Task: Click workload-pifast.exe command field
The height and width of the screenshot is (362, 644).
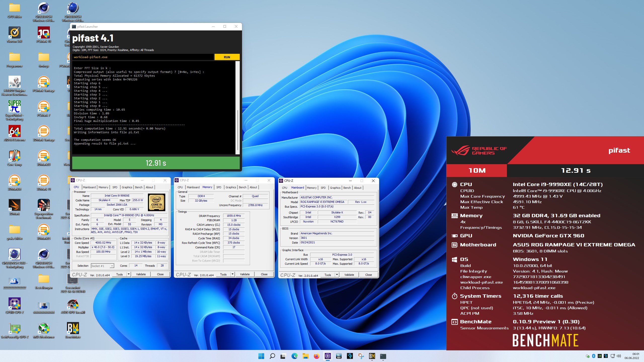Action: (x=143, y=57)
